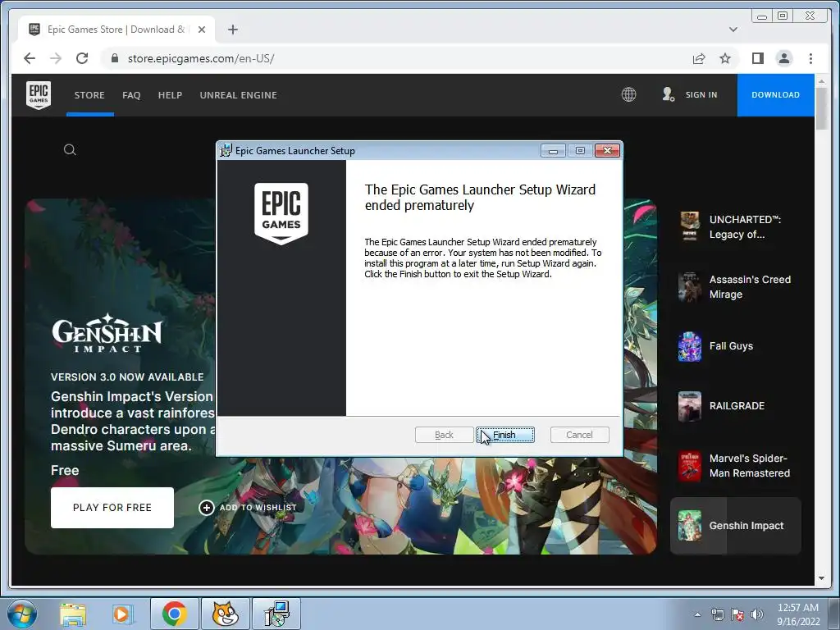The width and height of the screenshot is (840, 630).
Task: Click the blue DOWNLOAD button
Action: pyautogui.click(x=775, y=95)
